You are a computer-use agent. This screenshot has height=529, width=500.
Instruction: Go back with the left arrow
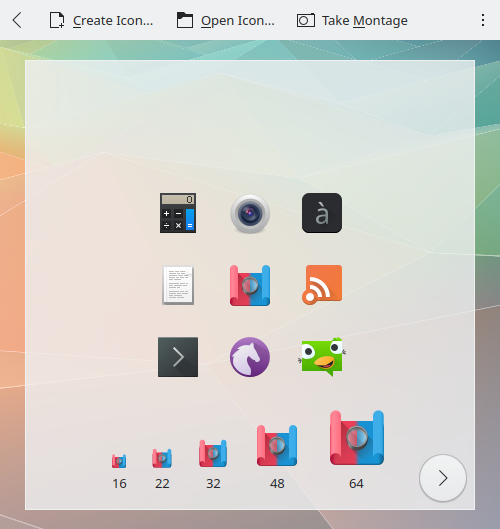(17, 20)
